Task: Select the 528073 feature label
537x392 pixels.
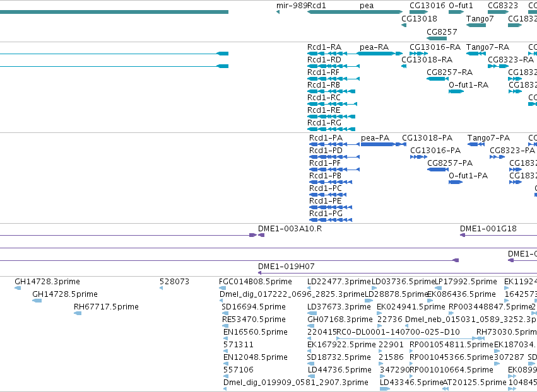Action: (174, 282)
